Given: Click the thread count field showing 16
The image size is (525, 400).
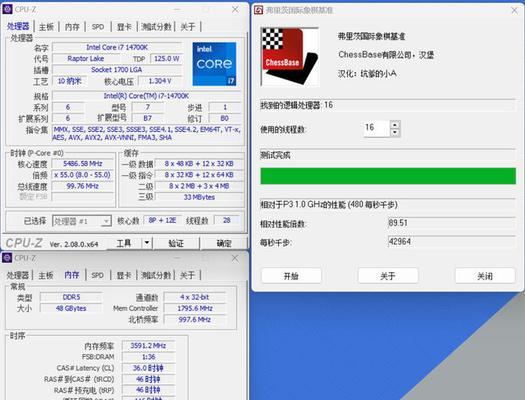Looking at the screenshot, I should (x=377, y=129).
